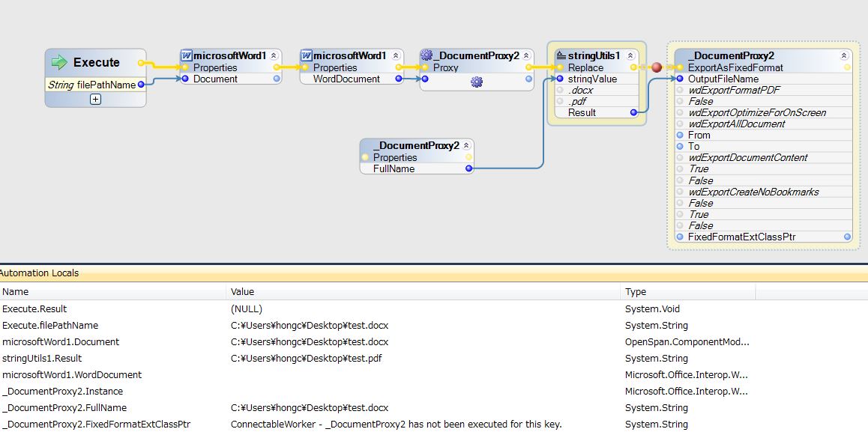Viewport: 868px width, 438px height.
Task: Click the Document output port on microsoftWord1
Action: 277,79
